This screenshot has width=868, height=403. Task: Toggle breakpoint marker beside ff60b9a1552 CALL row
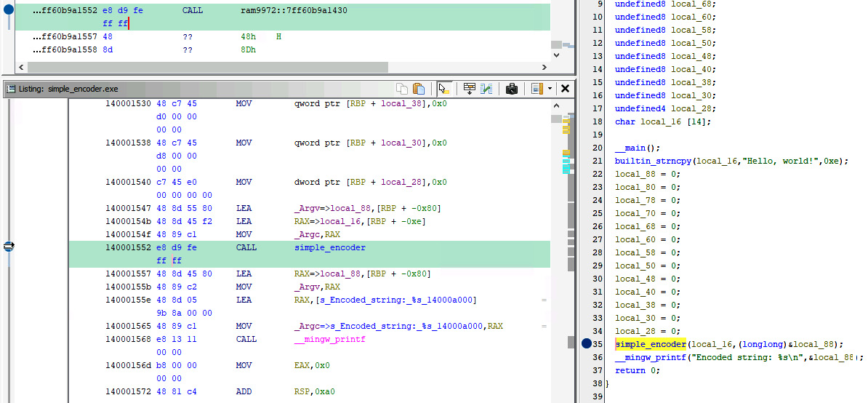[8, 10]
